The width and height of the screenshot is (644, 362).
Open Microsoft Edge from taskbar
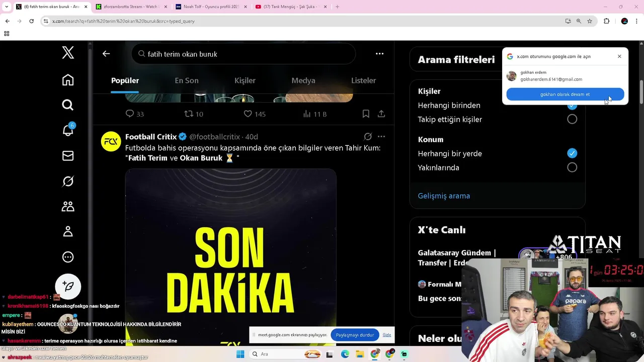point(345,354)
